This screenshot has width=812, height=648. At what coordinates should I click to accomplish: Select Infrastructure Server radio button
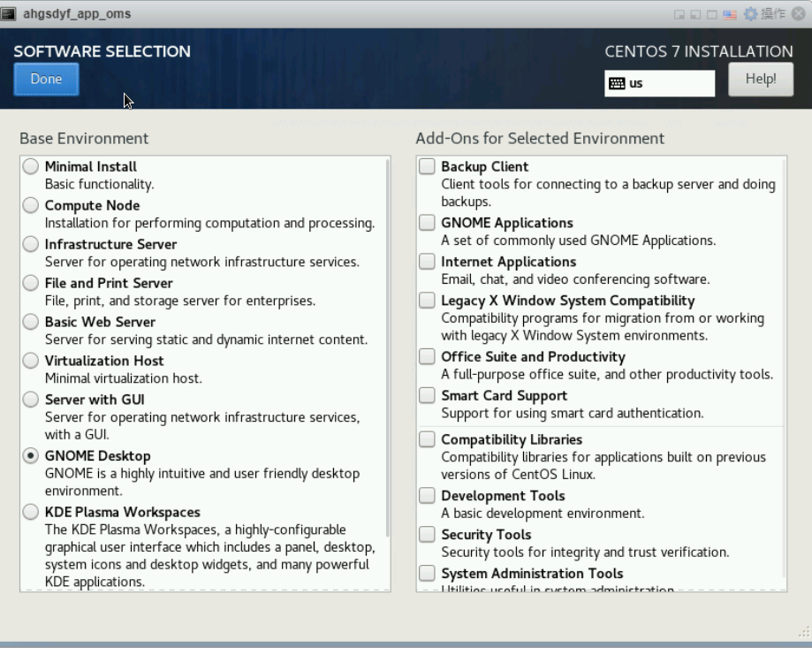(x=31, y=244)
